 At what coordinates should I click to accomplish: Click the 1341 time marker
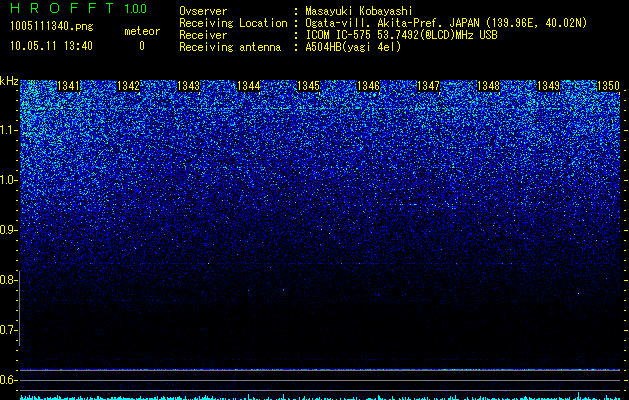coord(69,86)
